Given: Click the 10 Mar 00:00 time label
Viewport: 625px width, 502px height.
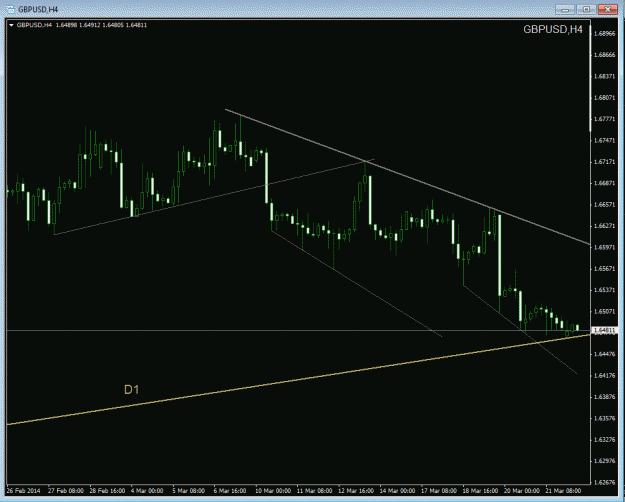Looking at the screenshot, I should [272, 490].
